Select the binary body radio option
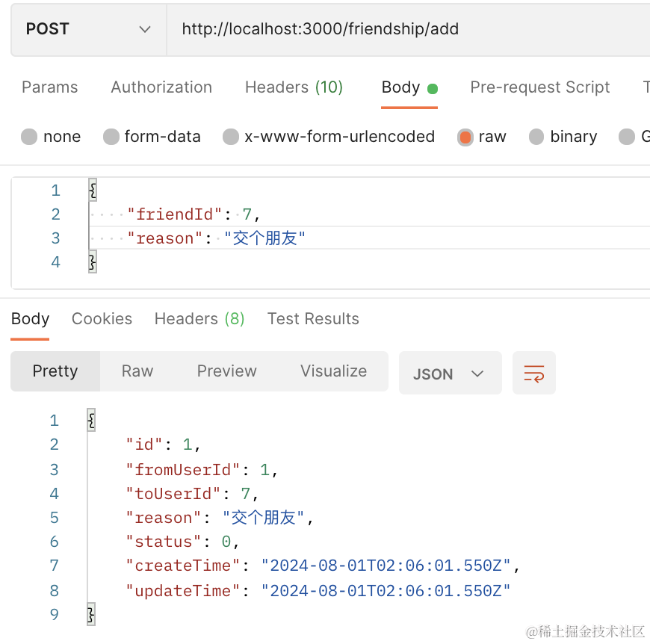The image size is (650, 644). pos(536,137)
